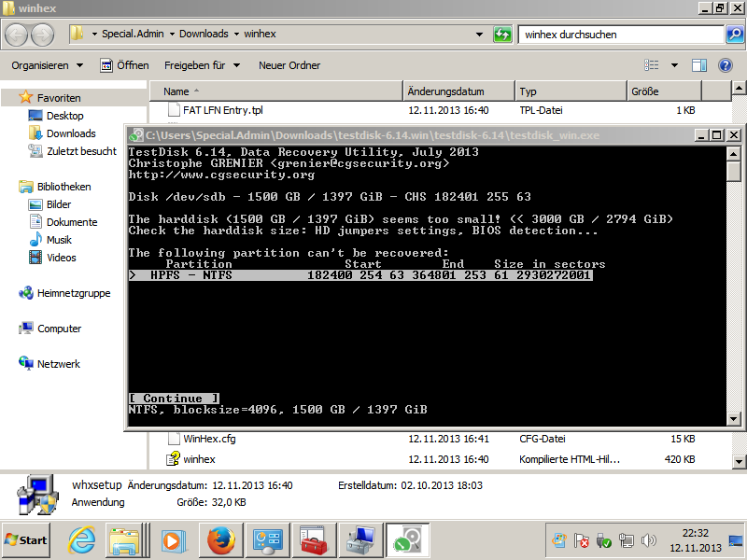Open the computer setup taskbar icon
747x560 pixels.
point(360,540)
